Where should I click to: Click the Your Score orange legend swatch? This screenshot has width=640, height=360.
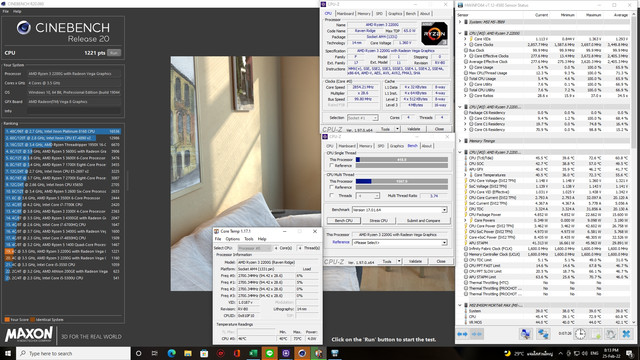(x=7, y=320)
